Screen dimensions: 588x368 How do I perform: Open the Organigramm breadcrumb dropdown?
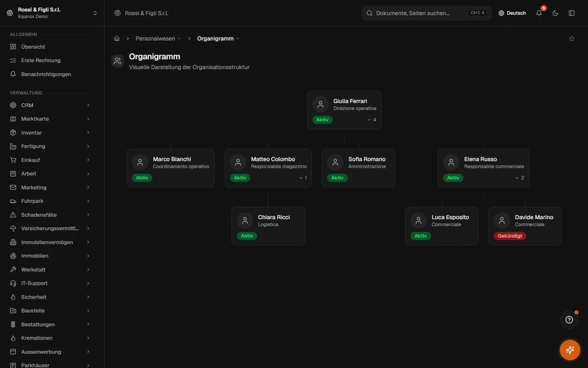coord(218,38)
